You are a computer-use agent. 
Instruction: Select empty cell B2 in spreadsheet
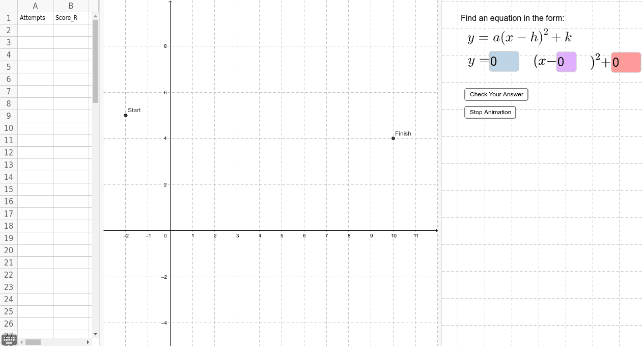71,30
